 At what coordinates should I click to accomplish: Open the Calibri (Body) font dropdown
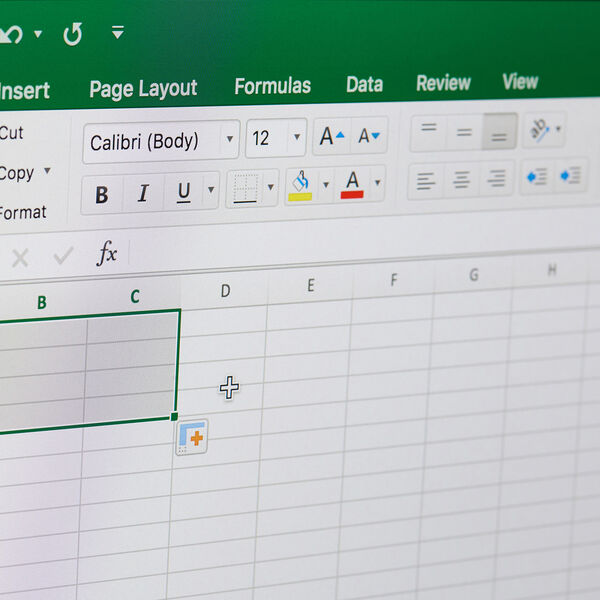(230, 139)
